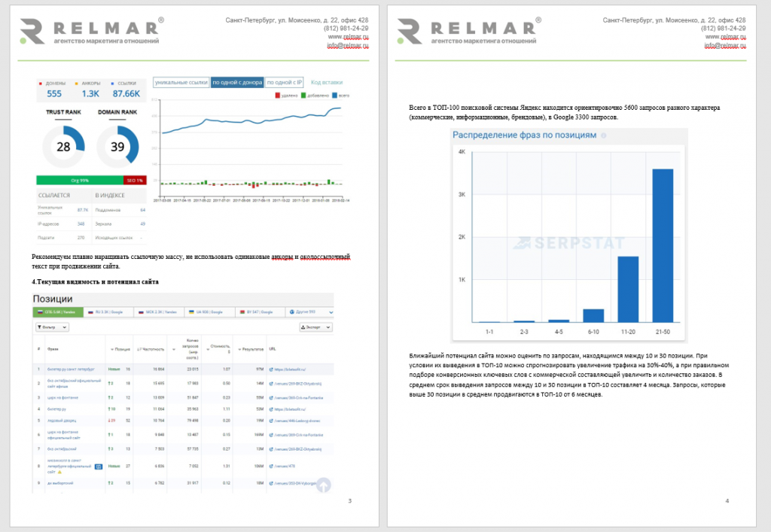Toggle the blue 'всего' legend item
The width and height of the screenshot is (771, 532).
pyautogui.click(x=341, y=96)
